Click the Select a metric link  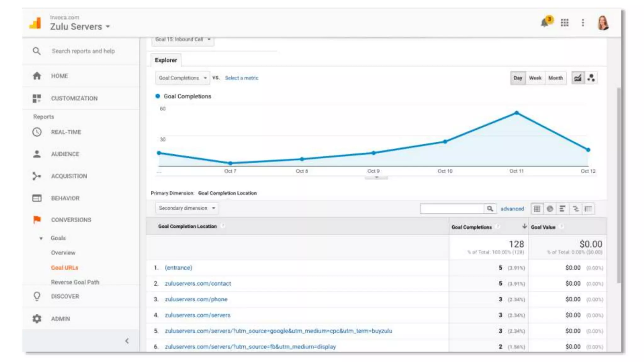(241, 78)
